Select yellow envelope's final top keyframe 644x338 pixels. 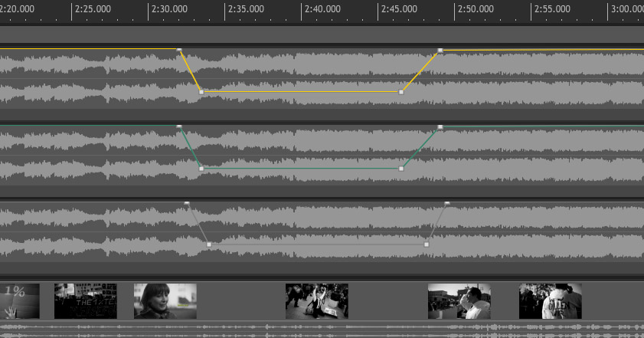pos(440,51)
